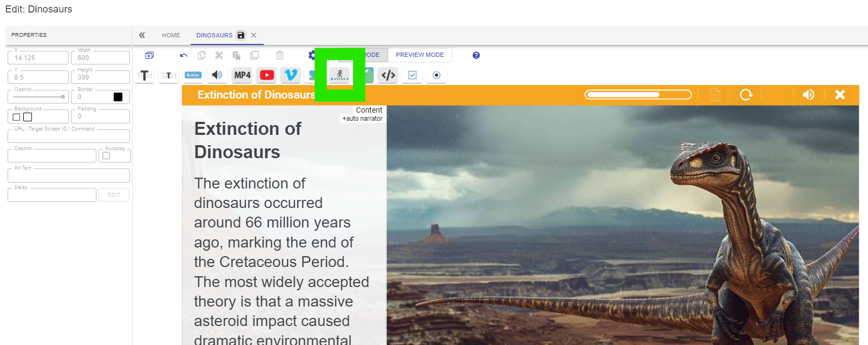Add a radio button form element
Image resolution: width=868 pixels, height=345 pixels.
point(436,75)
